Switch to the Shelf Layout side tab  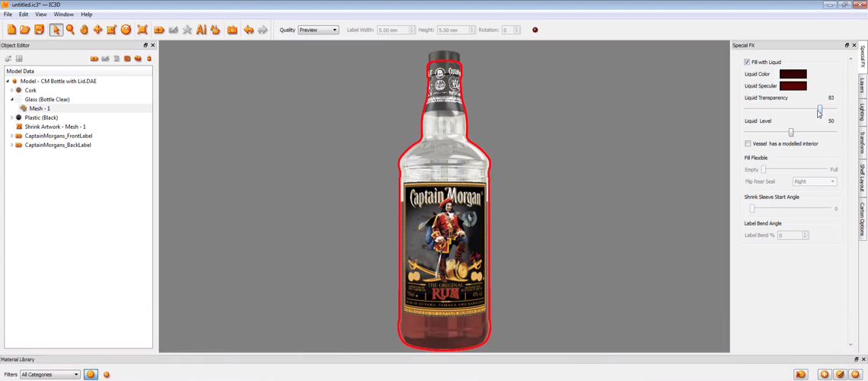(x=862, y=178)
